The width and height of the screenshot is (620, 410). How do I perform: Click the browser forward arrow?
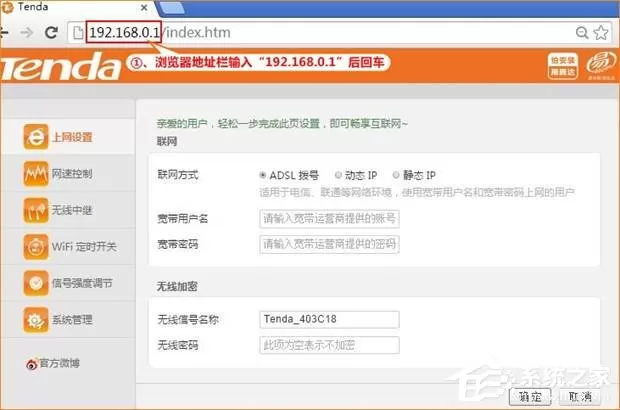(27, 32)
